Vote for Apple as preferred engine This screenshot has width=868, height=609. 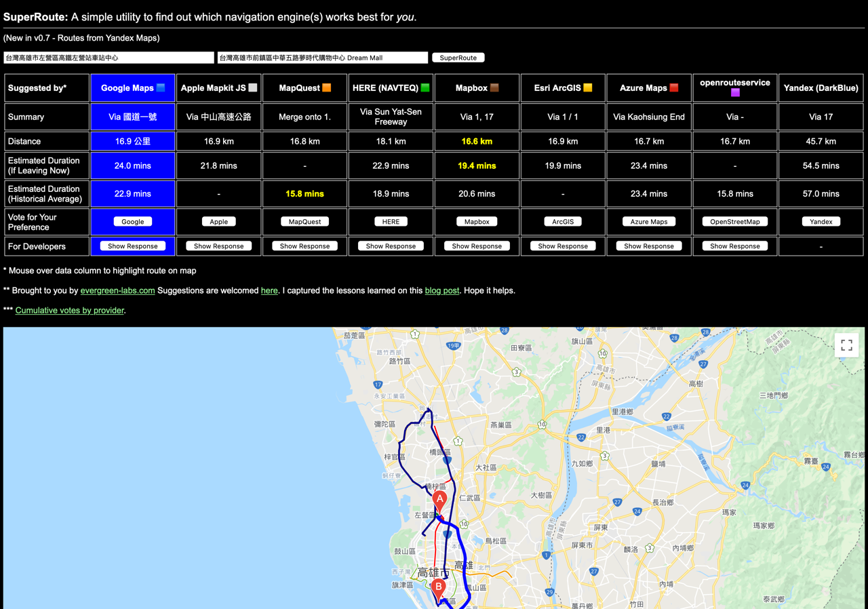[x=219, y=222]
